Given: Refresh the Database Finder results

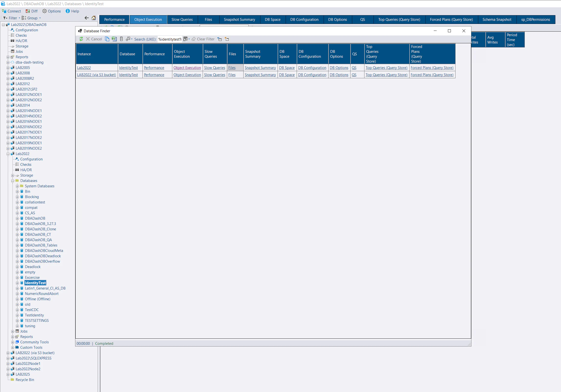Looking at the screenshot, I should [x=81, y=39].
